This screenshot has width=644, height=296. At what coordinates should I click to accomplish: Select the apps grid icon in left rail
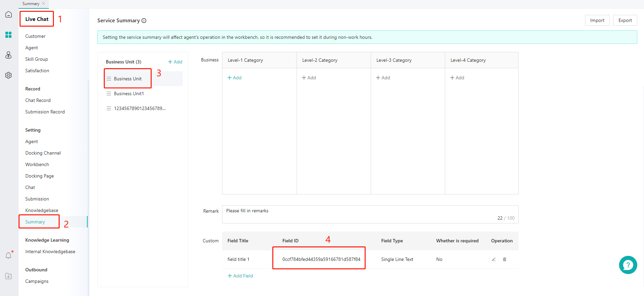(x=9, y=35)
